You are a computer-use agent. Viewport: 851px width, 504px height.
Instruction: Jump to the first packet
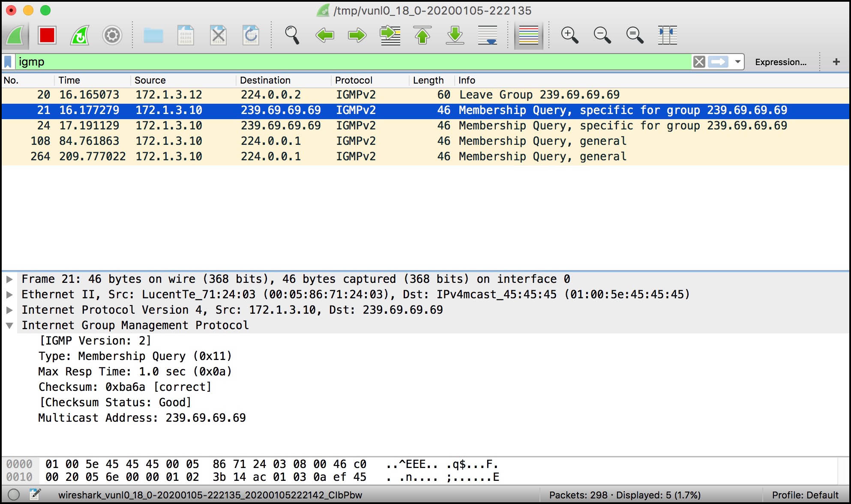coord(423,35)
